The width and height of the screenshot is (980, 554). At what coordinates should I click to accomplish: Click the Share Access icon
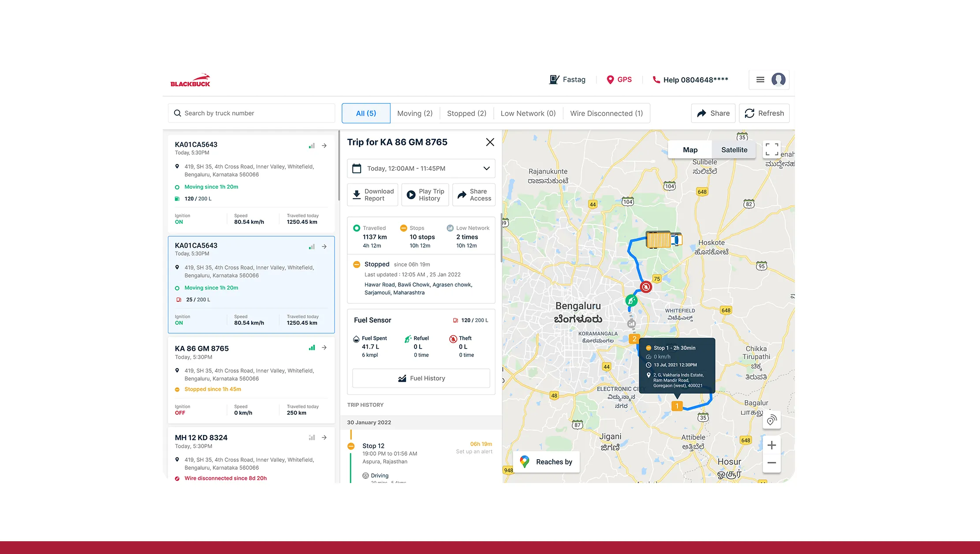coord(462,195)
